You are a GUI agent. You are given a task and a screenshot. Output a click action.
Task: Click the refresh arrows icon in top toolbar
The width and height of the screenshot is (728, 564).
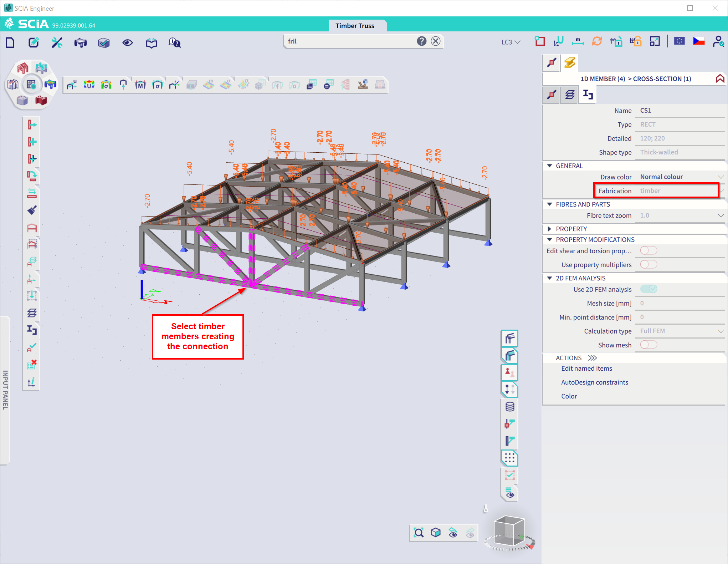(597, 41)
